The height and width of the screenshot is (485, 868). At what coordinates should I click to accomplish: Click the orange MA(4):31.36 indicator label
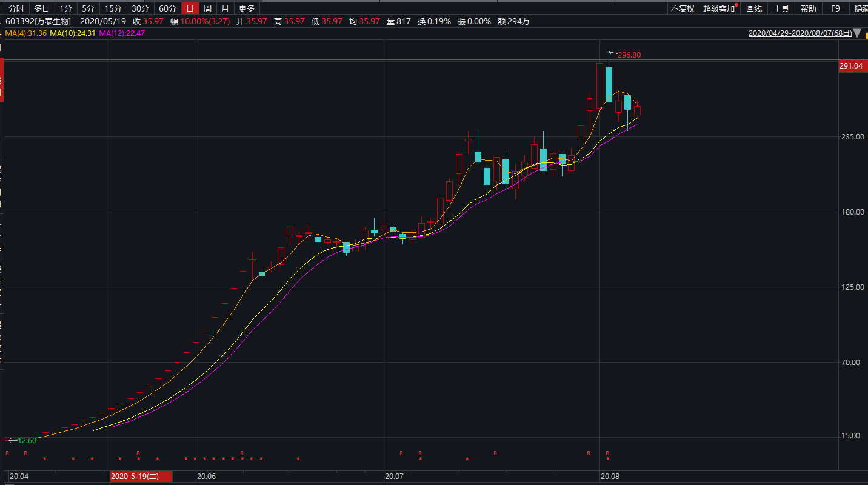tap(25, 33)
